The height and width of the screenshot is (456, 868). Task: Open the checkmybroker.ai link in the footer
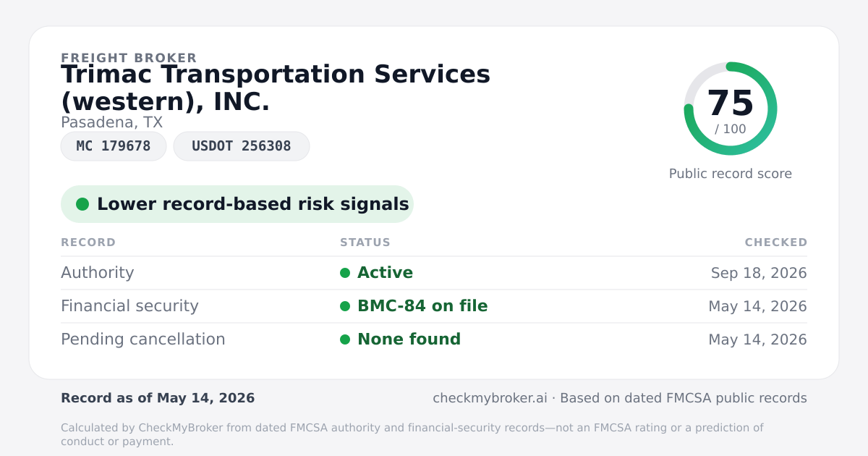click(490, 398)
